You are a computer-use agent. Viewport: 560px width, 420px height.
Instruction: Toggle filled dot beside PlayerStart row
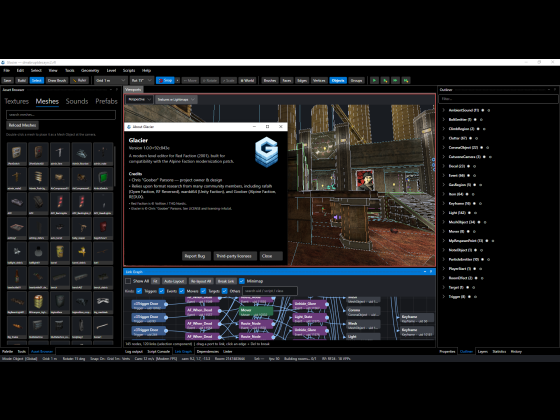point(474,269)
